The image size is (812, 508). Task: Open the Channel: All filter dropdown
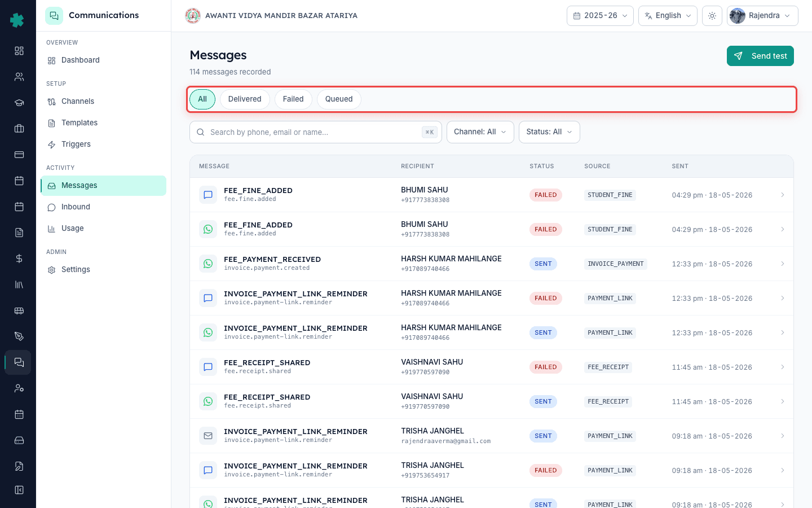[480, 132]
